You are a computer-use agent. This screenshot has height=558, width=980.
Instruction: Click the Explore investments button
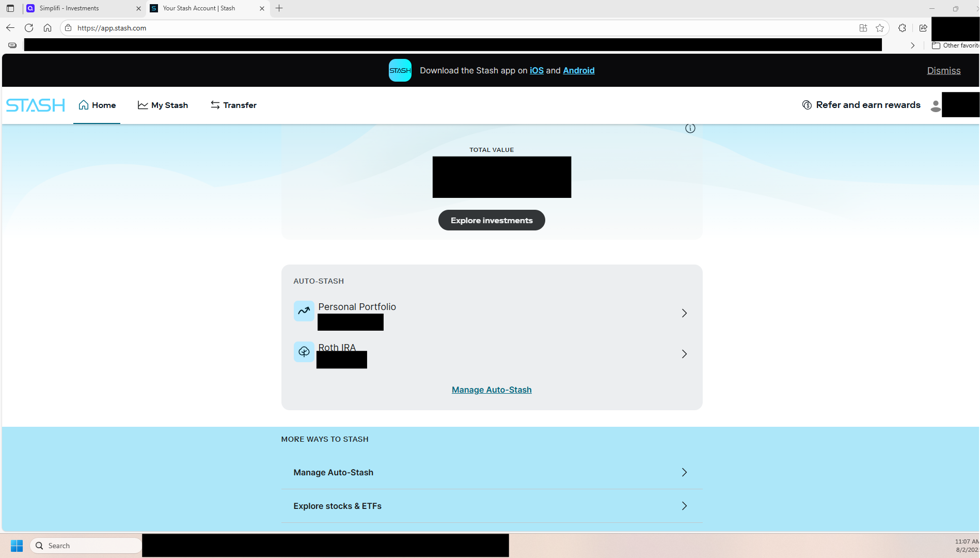[x=492, y=220]
